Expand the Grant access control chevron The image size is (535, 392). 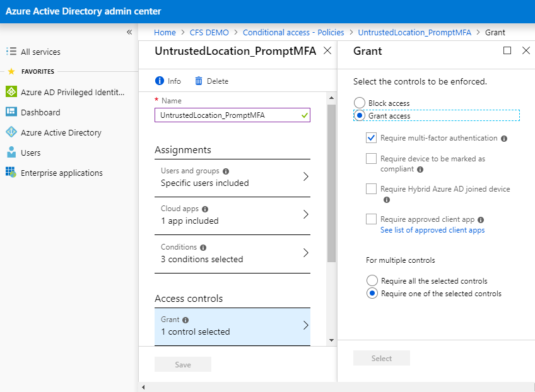click(x=306, y=326)
